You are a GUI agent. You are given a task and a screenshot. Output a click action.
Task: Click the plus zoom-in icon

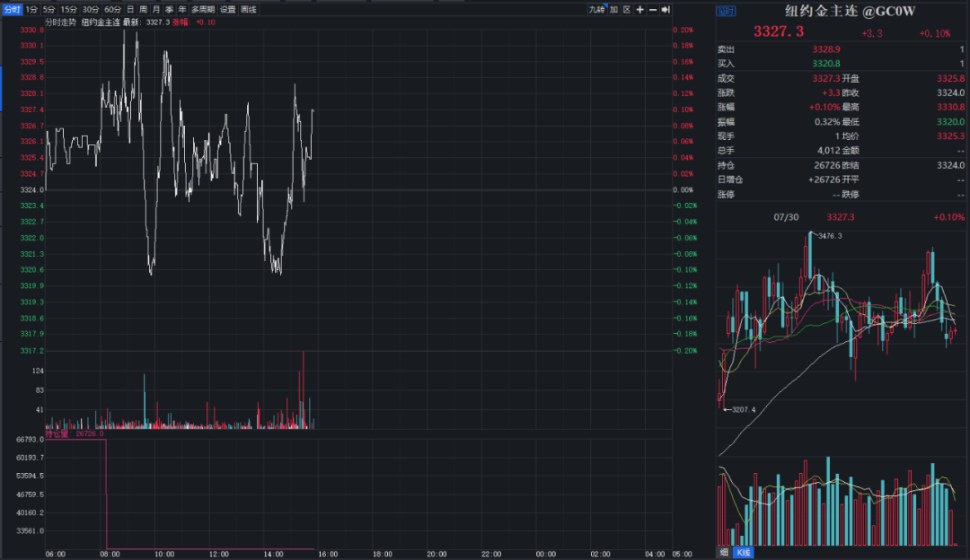(640, 9)
